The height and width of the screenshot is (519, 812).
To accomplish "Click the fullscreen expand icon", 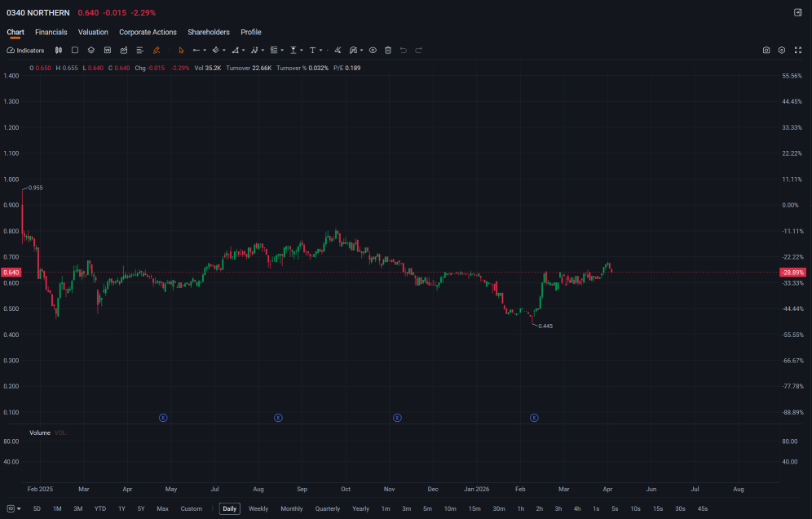I will [798, 51].
